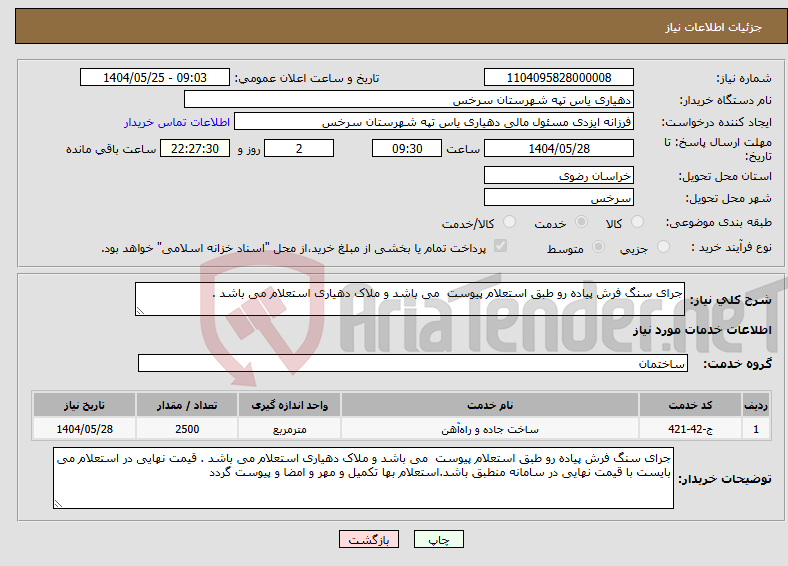Click the شرح کلی نیاز description textarea
The width and height of the screenshot is (788, 566).
click(x=410, y=299)
